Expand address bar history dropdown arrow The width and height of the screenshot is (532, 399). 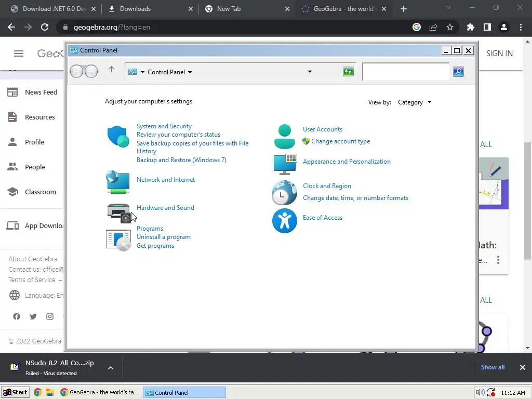(x=310, y=72)
